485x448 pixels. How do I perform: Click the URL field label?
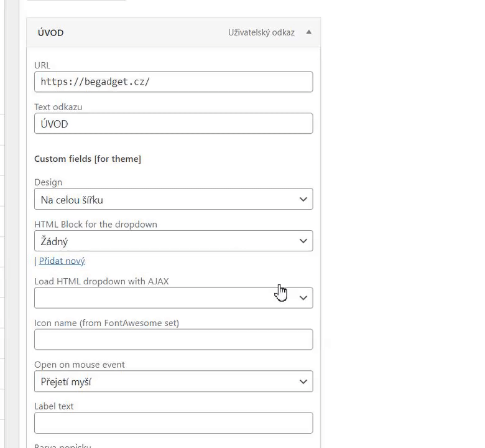pyautogui.click(x=42, y=65)
